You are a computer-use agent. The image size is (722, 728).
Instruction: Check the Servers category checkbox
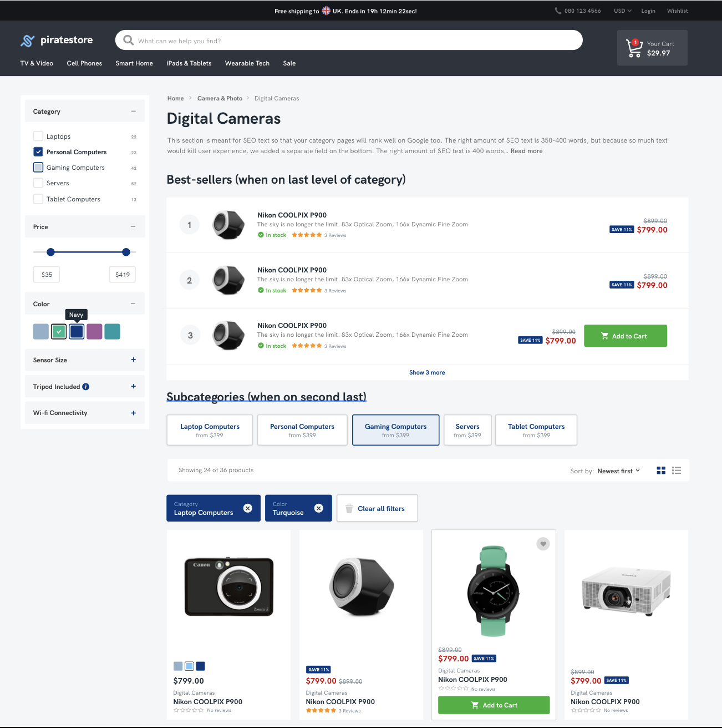pos(38,183)
